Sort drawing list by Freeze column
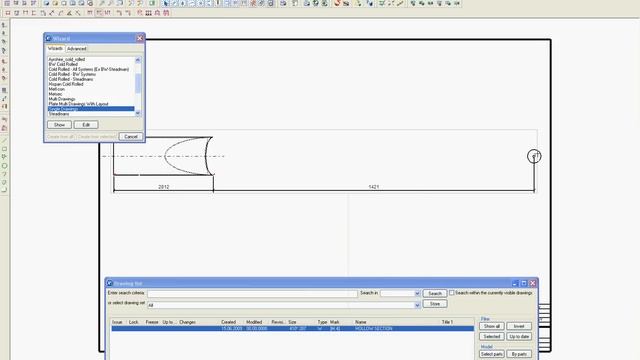This screenshot has height=360, width=640. (152, 322)
